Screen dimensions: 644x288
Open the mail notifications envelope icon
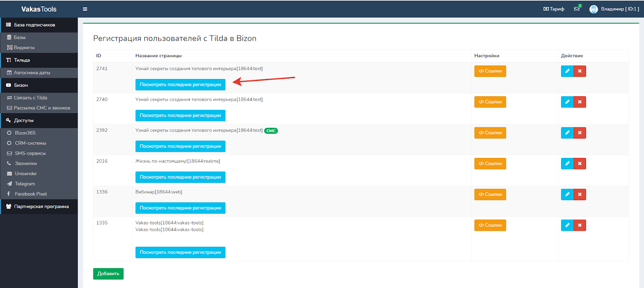click(x=577, y=9)
